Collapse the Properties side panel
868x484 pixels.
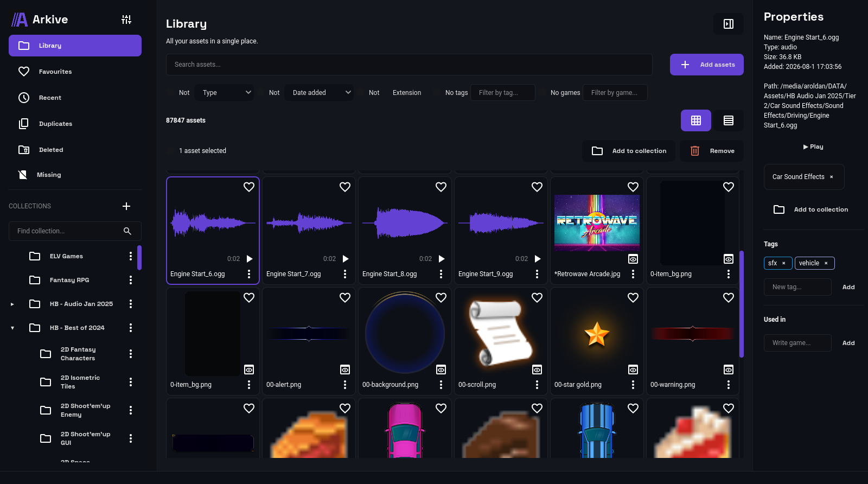[x=729, y=24]
